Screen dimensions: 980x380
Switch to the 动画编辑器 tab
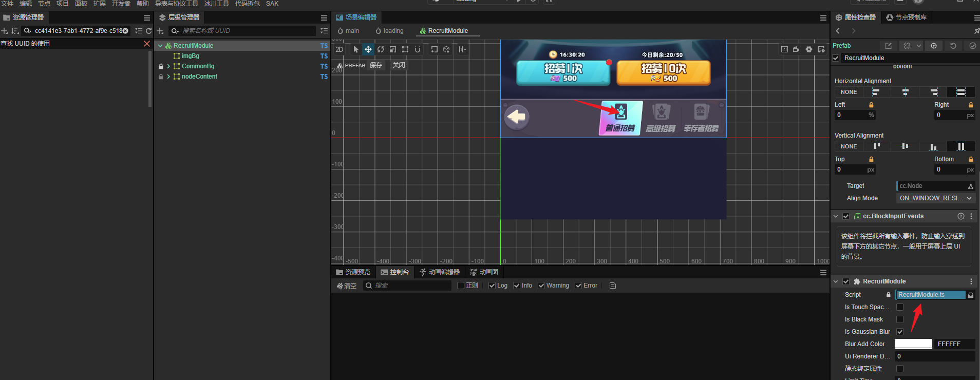tap(440, 272)
